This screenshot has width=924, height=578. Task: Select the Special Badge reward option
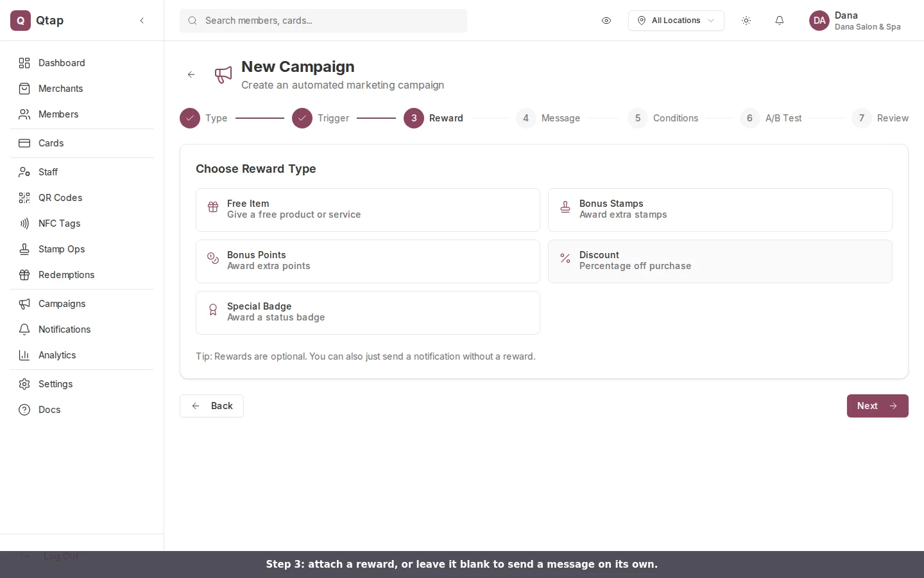368,313
